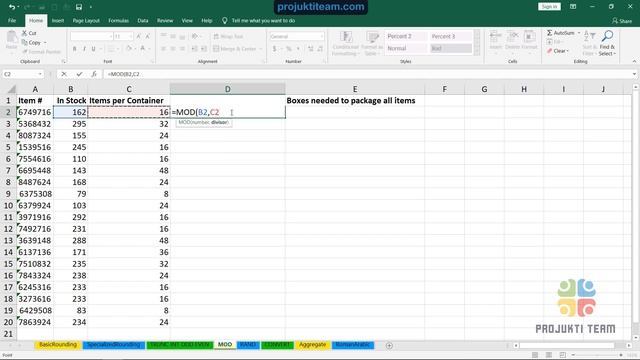The image size is (640, 360).
Task: Click Delete cells icon in Cells group
Action: [x=512, y=37]
